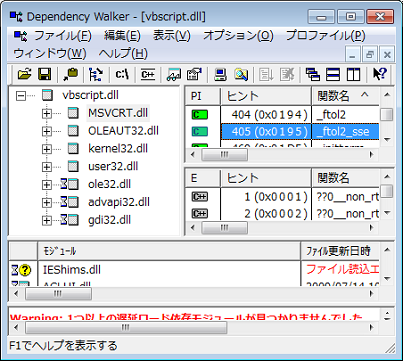
Task: Select export hint 1 (0x0001) row
Action: pos(282,197)
